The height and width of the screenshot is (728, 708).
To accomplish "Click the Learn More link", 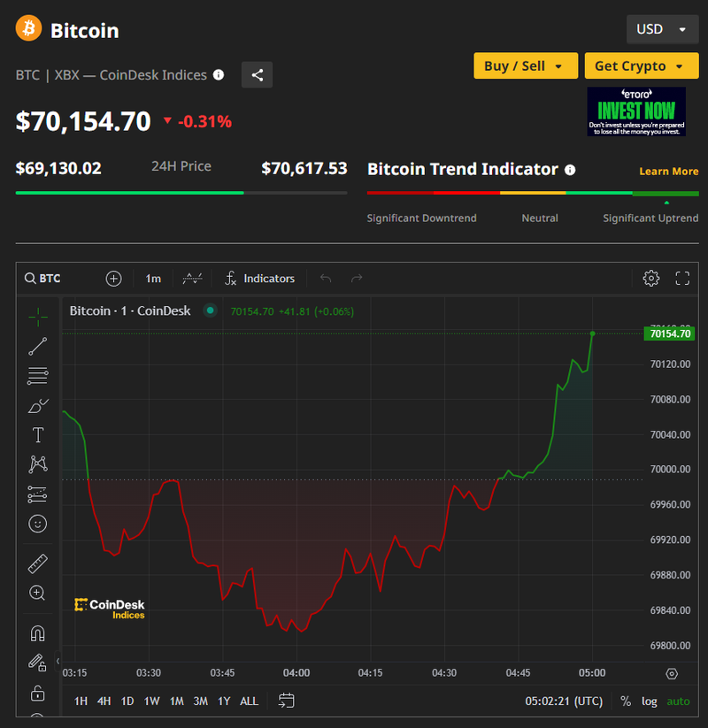I will pyautogui.click(x=668, y=172).
